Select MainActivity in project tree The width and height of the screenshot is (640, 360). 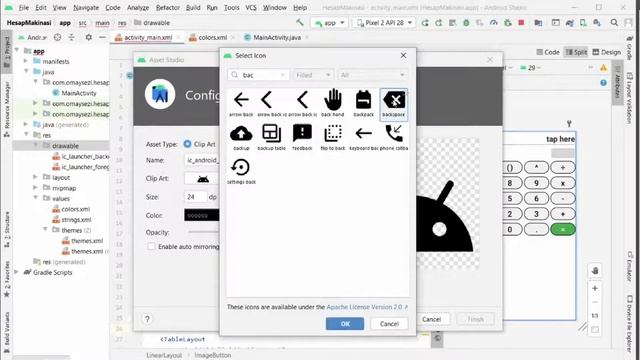click(x=79, y=93)
